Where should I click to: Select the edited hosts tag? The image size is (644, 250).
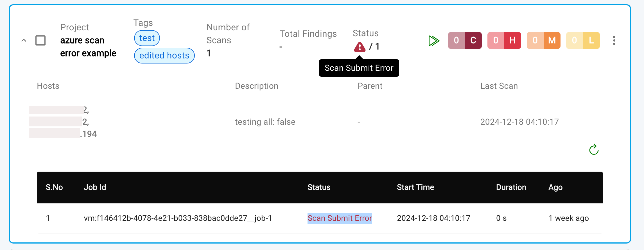[164, 55]
